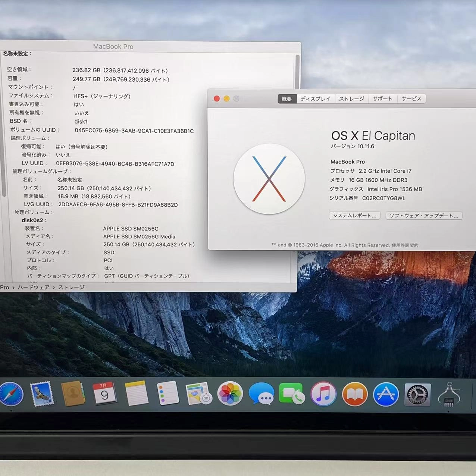The height and width of the screenshot is (476, 476).
Task: Open iTunes in the Dock
Action: (x=324, y=394)
